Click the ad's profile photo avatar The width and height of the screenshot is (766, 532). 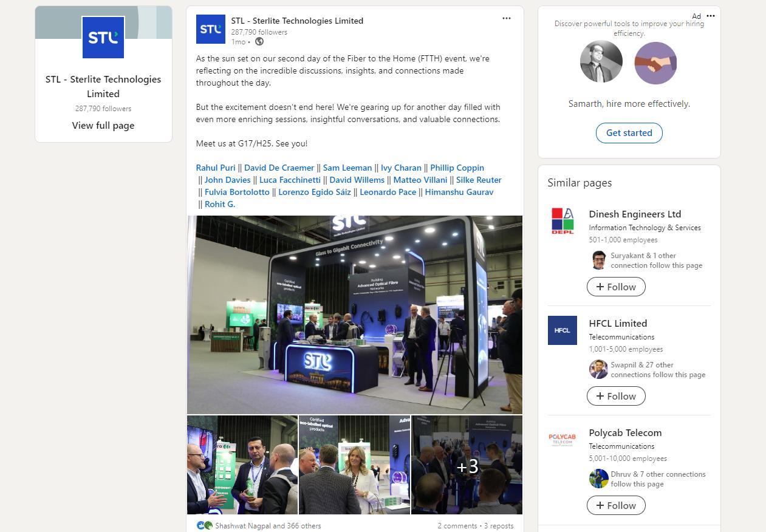point(601,63)
